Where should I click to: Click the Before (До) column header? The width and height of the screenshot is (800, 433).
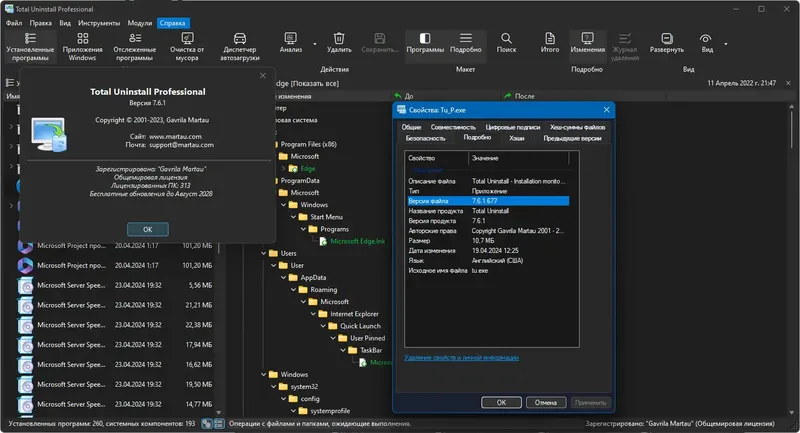pos(446,96)
